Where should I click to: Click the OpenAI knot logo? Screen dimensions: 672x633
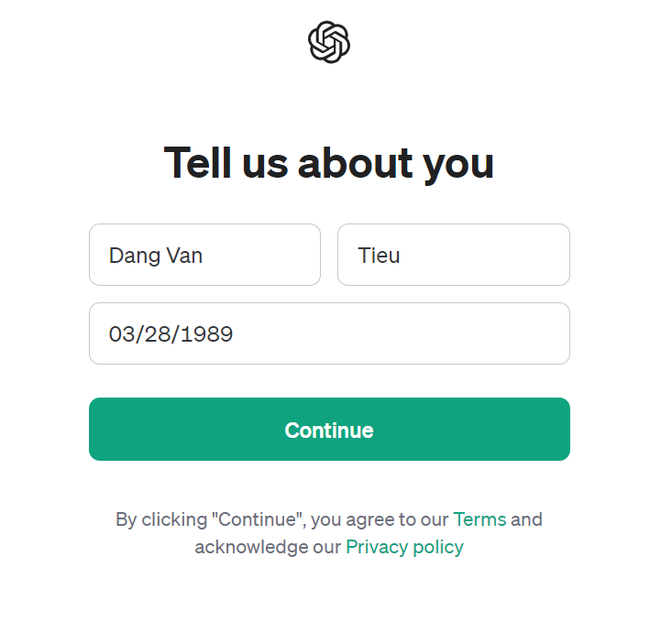point(329,42)
